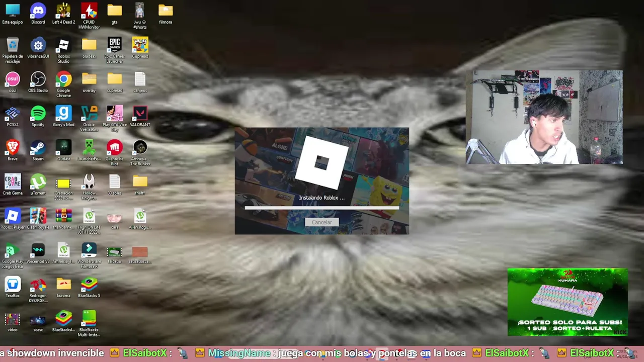Screen dimensions: 644x362
Task: Launch Cliente de Riot
Action: click(114, 153)
